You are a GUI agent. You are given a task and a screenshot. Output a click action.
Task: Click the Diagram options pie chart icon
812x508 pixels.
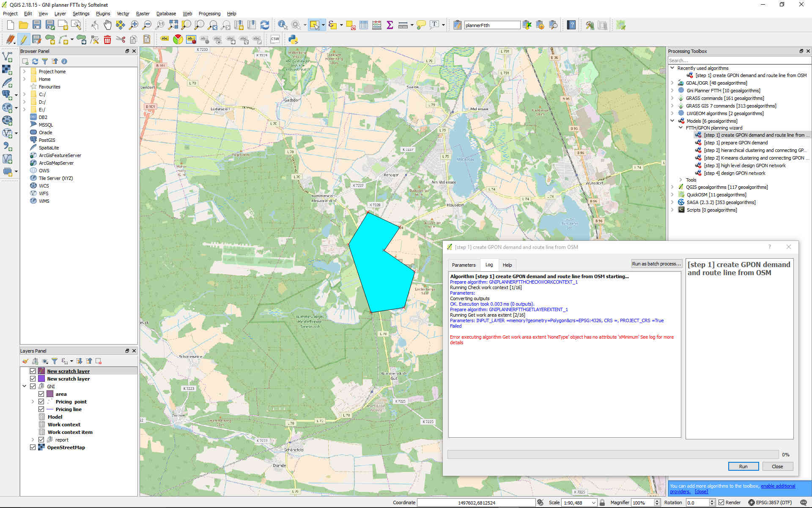(178, 39)
